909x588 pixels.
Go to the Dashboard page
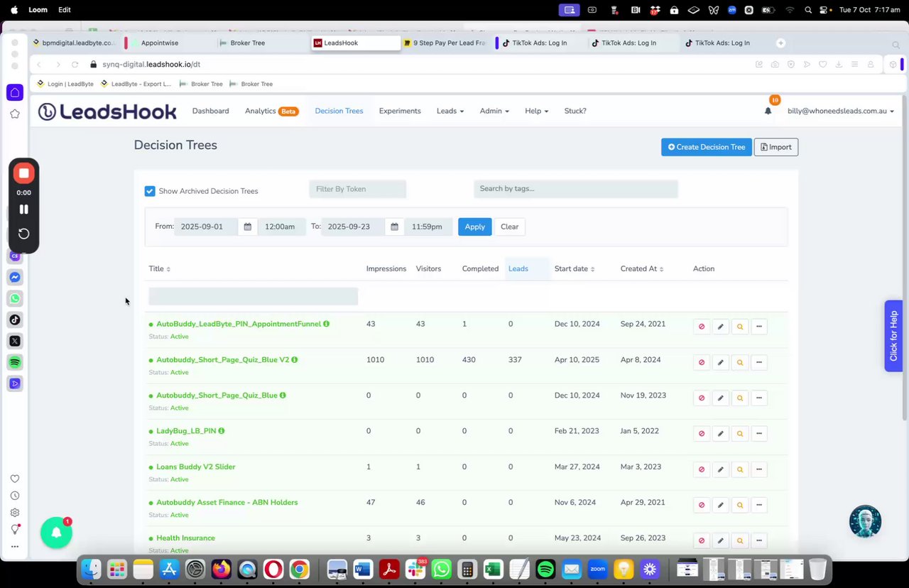(210, 111)
